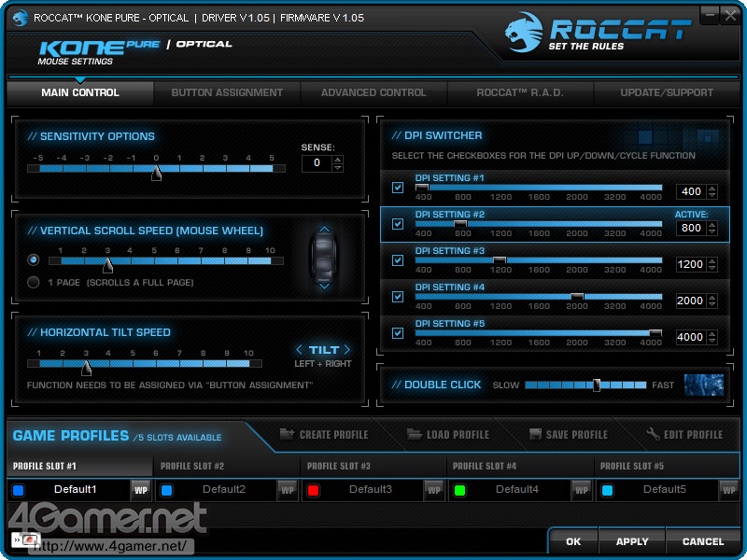The width and height of the screenshot is (747, 560).
Task: Increase SENSE value with up stepper
Action: pyautogui.click(x=338, y=160)
